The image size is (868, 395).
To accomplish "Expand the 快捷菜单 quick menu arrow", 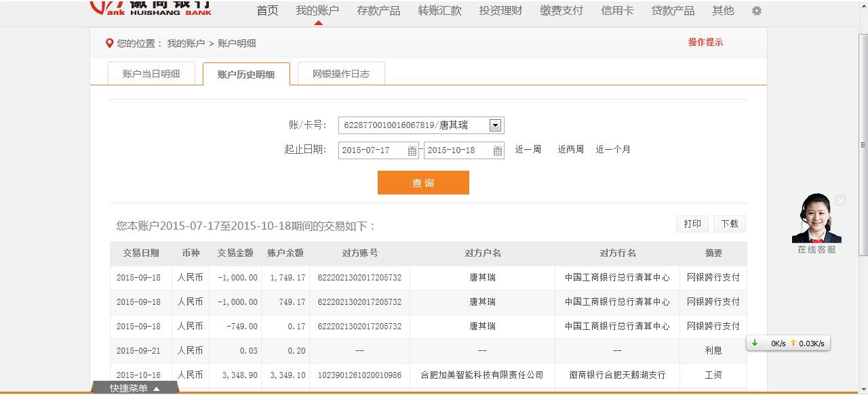I will [x=157, y=388].
